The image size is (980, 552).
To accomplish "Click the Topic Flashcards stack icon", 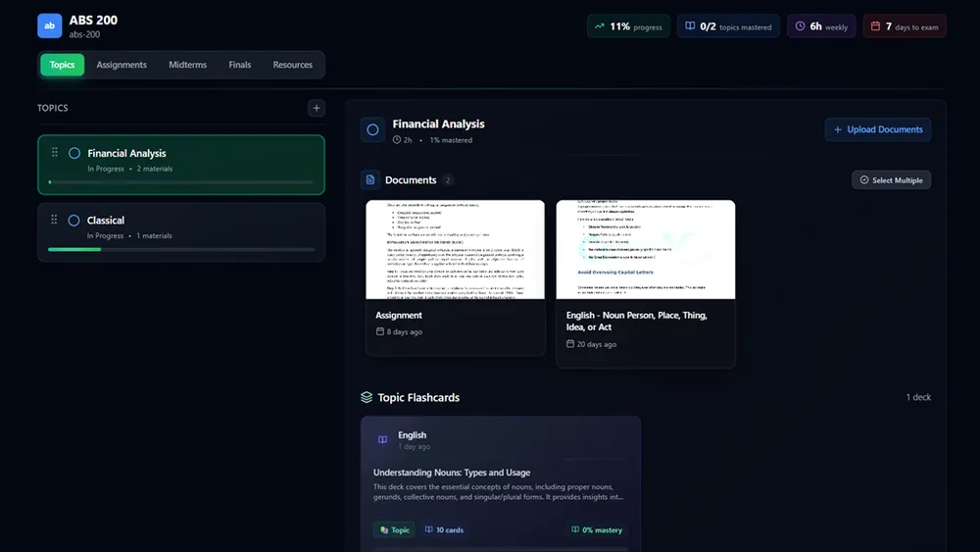I will point(367,397).
